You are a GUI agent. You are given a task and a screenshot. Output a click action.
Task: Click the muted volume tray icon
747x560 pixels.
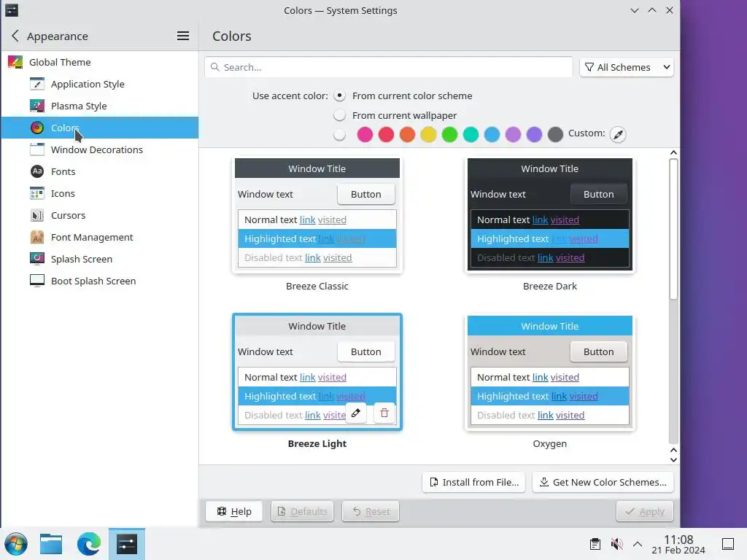point(616,544)
